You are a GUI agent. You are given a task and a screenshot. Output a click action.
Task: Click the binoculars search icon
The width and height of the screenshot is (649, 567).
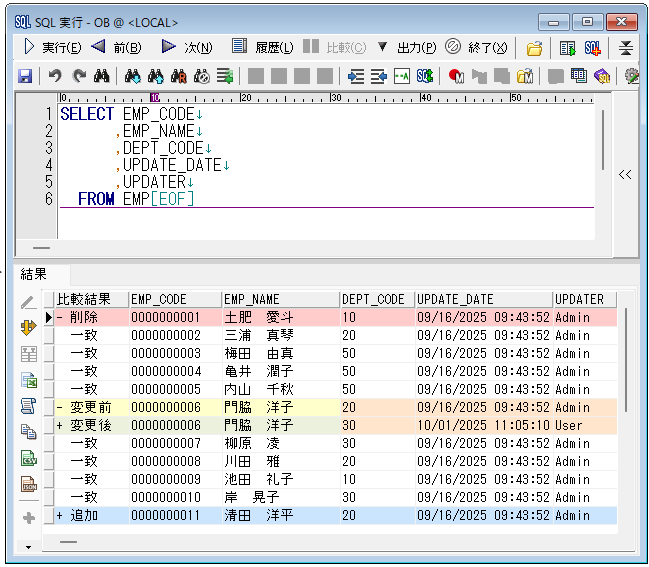(101, 76)
